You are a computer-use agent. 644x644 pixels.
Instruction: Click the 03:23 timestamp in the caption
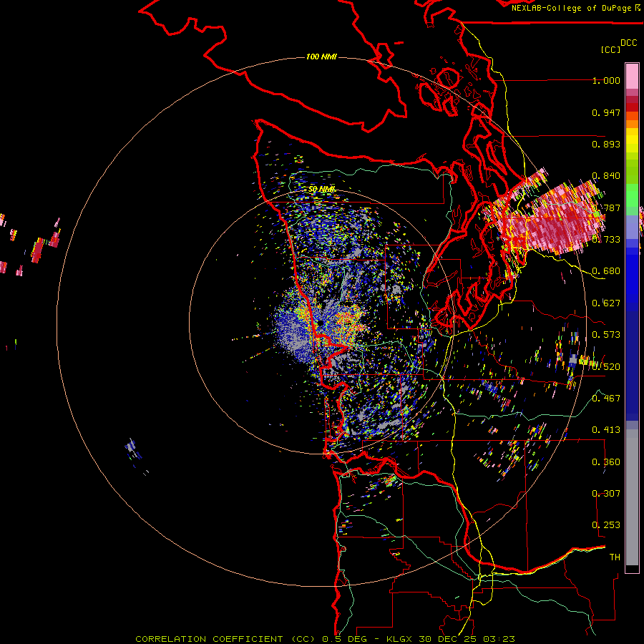pos(499,639)
